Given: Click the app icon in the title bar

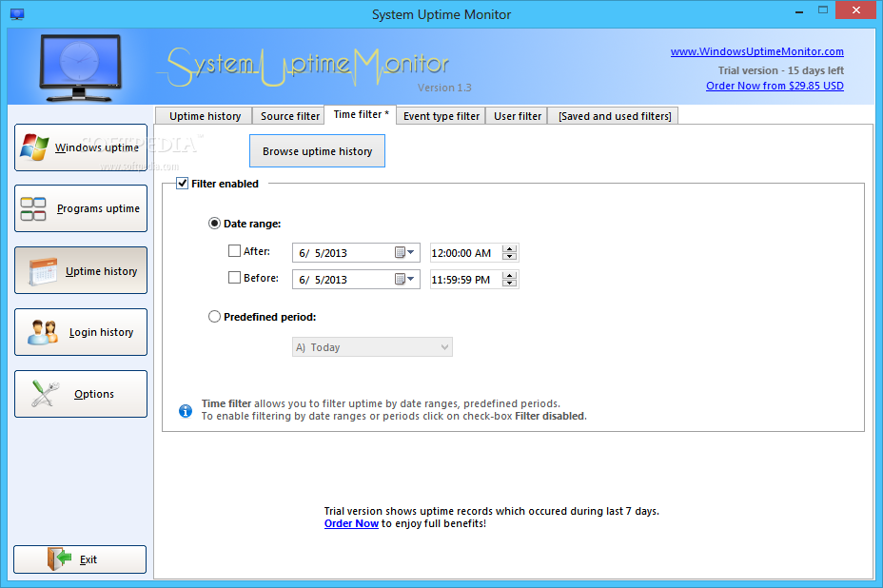Looking at the screenshot, I should pyautogui.click(x=17, y=14).
